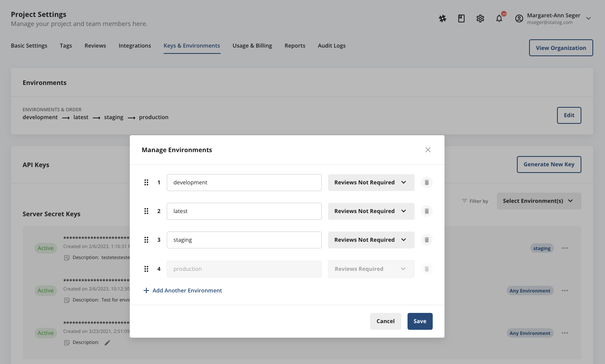Edit the development environment name field
The image size is (605, 364).
[244, 182]
